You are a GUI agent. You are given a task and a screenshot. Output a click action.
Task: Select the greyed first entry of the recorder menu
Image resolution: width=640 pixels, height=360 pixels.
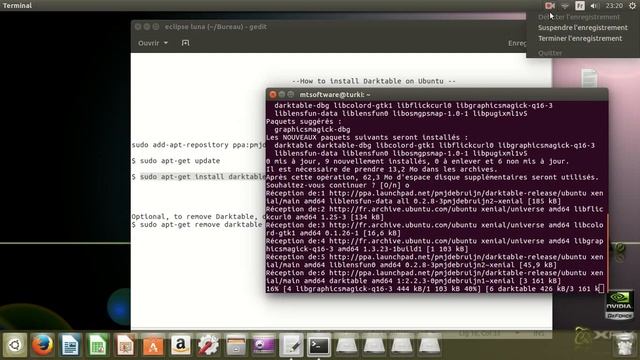tap(578, 17)
